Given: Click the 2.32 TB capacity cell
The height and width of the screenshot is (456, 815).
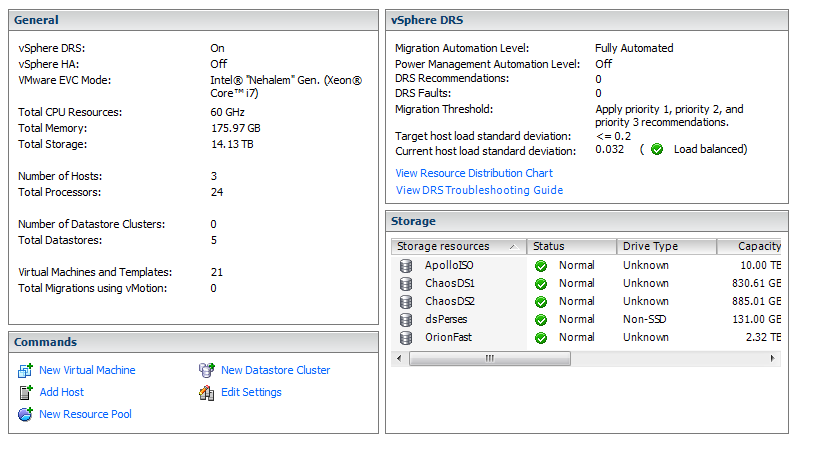Looking at the screenshot, I should (763, 337).
